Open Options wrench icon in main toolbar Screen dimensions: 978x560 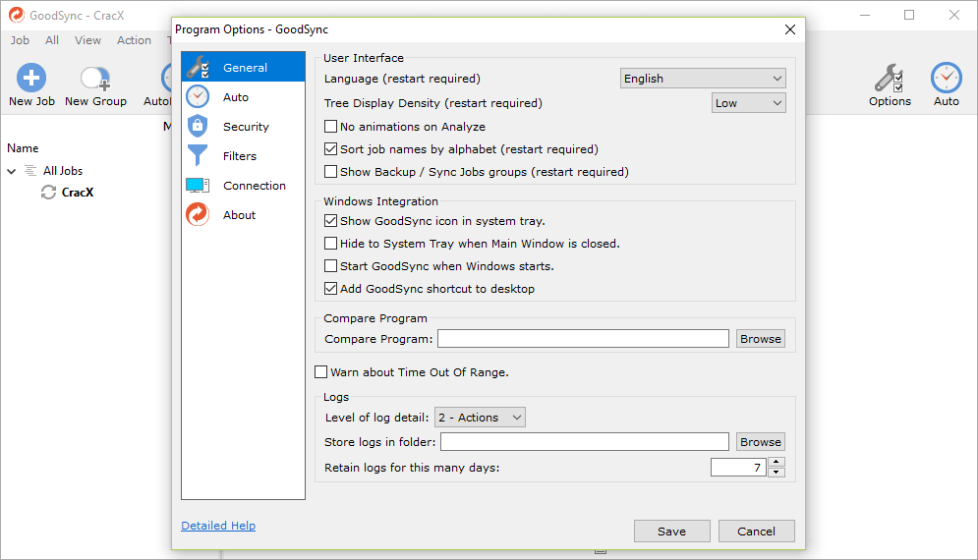889,79
